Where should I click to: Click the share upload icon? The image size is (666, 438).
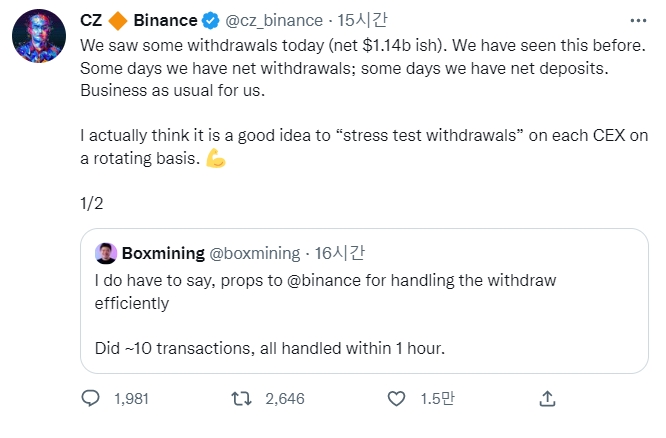click(547, 399)
